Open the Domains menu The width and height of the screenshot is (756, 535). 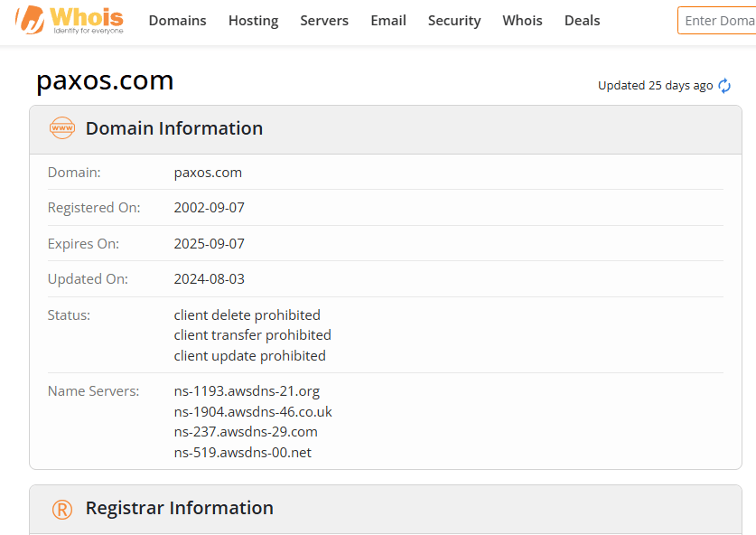coord(177,20)
